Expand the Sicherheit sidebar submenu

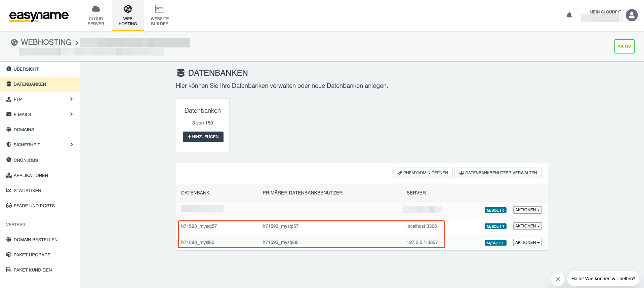71,144
